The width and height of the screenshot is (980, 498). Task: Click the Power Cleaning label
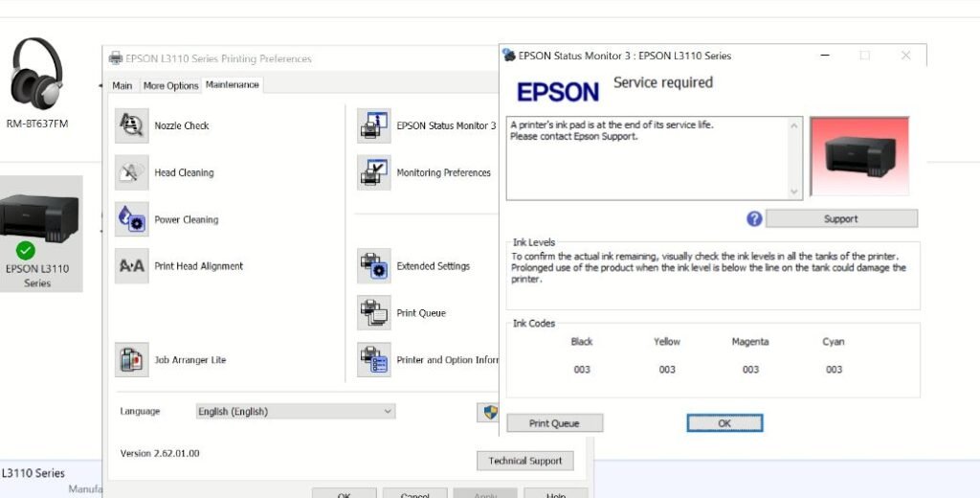pyautogui.click(x=187, y=219)
